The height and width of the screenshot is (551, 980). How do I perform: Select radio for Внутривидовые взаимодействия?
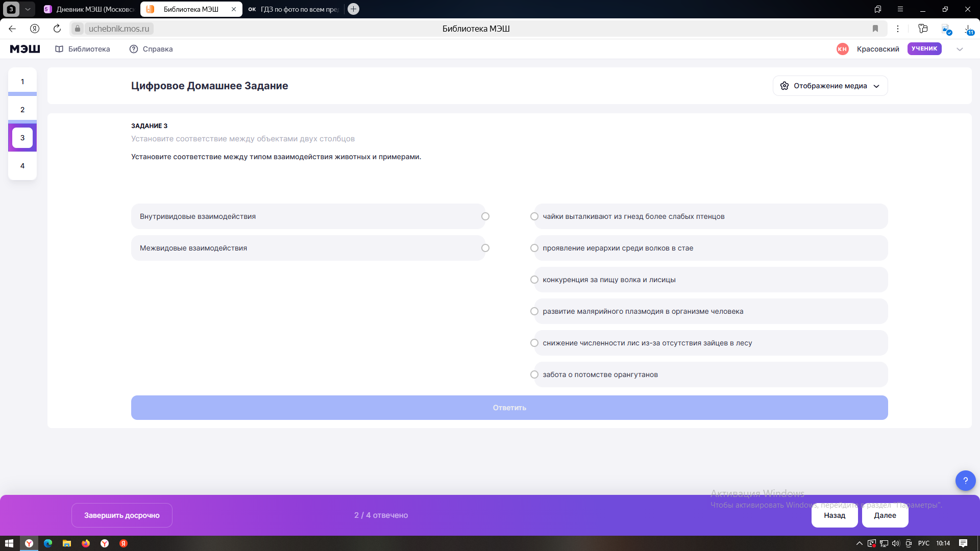tap(485, 216)
